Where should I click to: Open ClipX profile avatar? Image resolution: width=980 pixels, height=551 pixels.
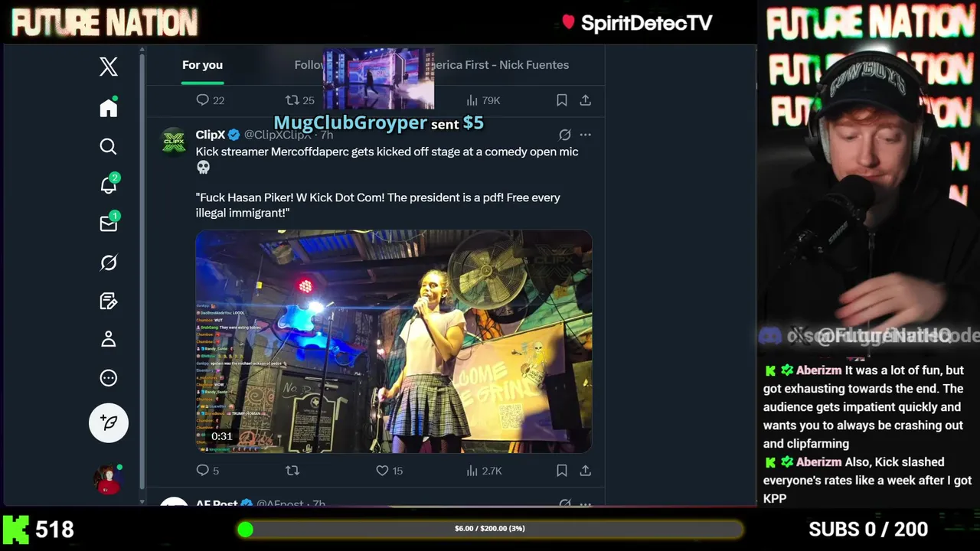point(174,142)
